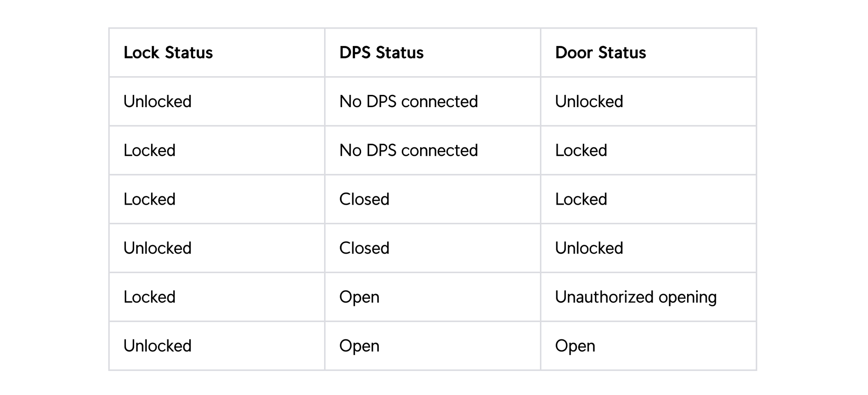Image resolution: width=868 pixels, height=395 pixels.
Task: Click the Lock Status column header
Action: coord(168,53)
